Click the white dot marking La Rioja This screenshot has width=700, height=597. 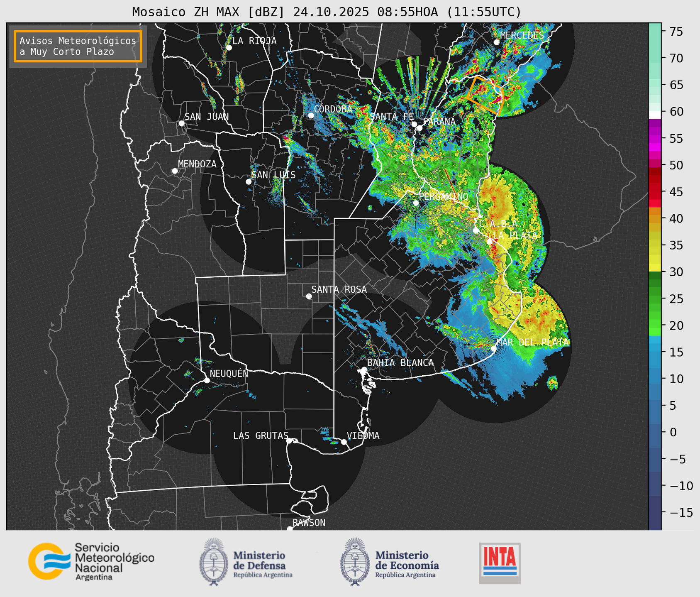tap(229, 48)
